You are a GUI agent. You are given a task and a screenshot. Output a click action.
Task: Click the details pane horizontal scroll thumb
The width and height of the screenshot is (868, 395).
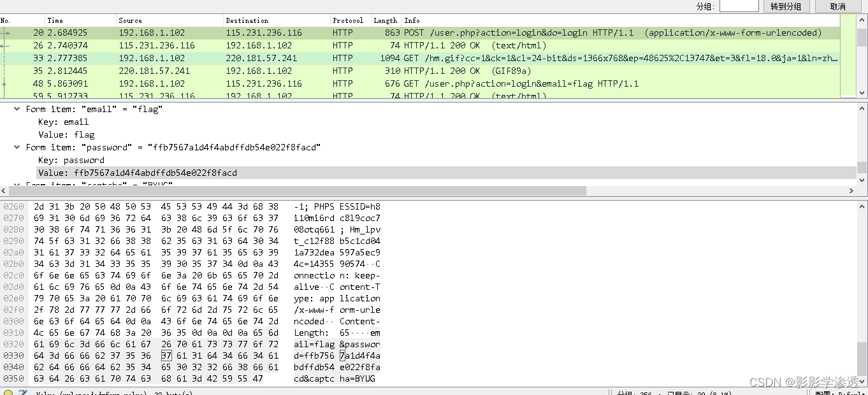coord(299,190)
